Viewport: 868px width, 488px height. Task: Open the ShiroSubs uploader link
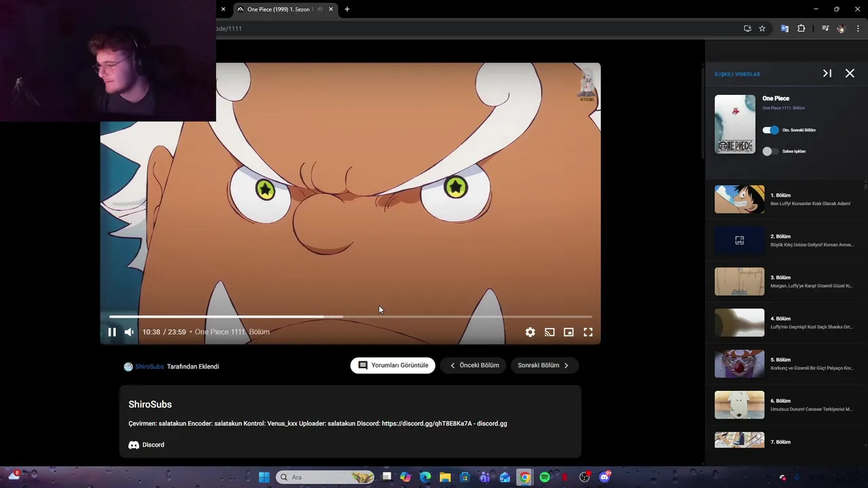pyautogui.click(x=149, y=367)
